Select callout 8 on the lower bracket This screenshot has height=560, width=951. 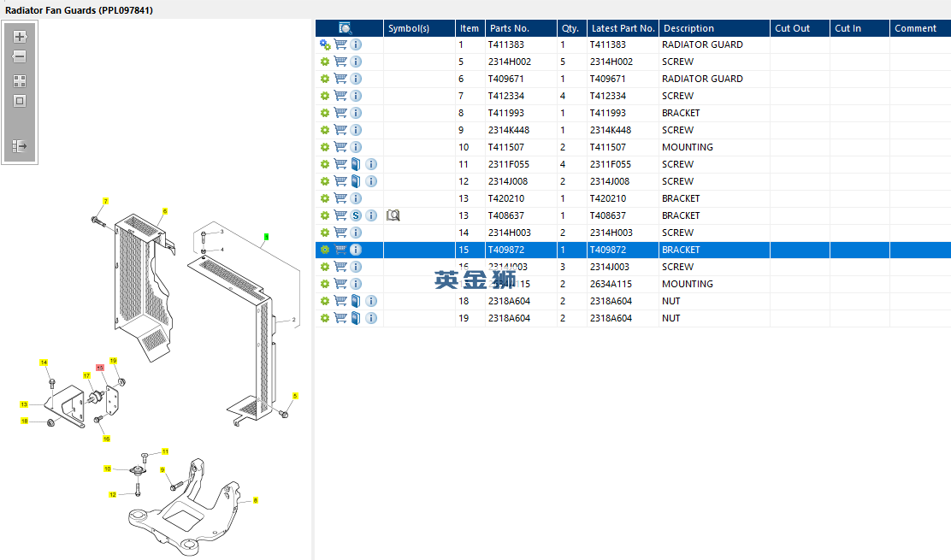click(x=256, y=501)
